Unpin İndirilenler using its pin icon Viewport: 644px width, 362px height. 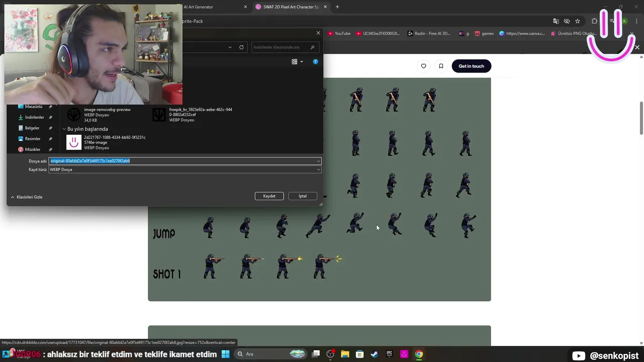50,117
